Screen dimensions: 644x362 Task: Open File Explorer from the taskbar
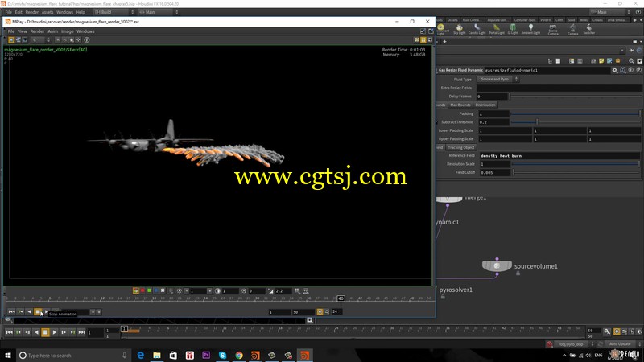coord(157,355)
